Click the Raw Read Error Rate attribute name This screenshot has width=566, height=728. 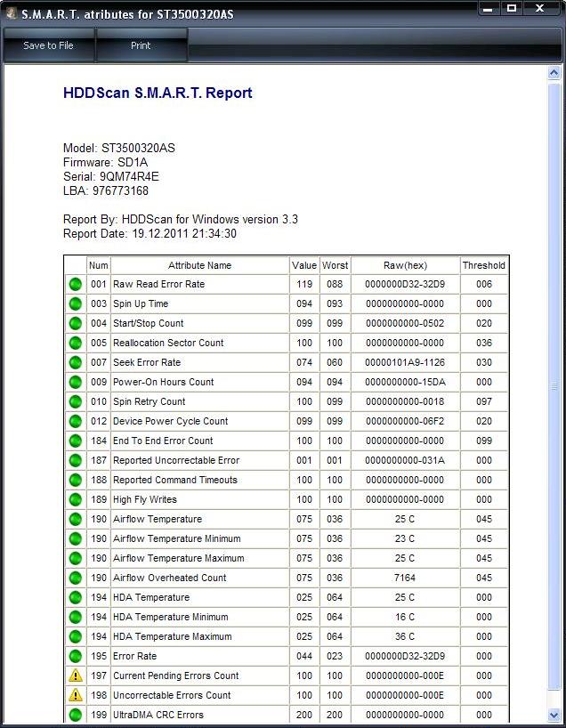point(158,284)
